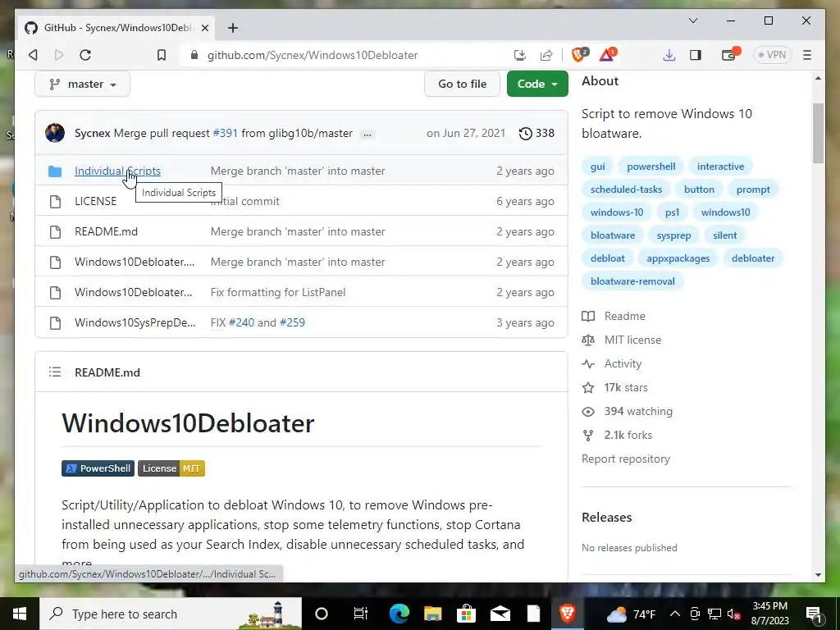Screen dimensions: 840x630
Task: Select the bloatware-removal topic tag
Action: tap(632, 281)
